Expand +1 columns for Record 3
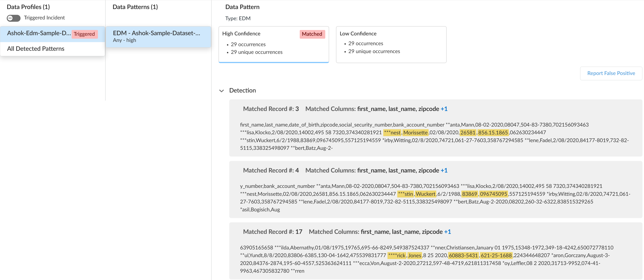Screen dimensions: 644x280 [x=444, y=109]
